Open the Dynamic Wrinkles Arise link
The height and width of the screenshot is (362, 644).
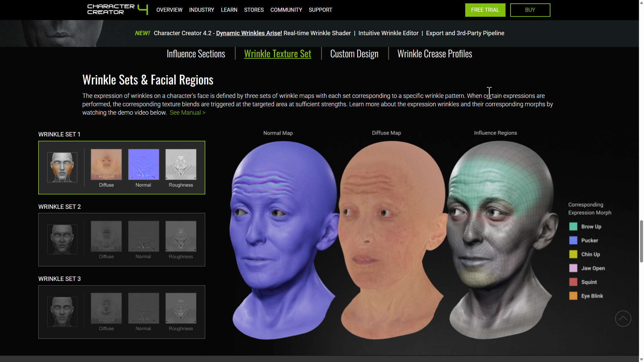tap(249, 33)
